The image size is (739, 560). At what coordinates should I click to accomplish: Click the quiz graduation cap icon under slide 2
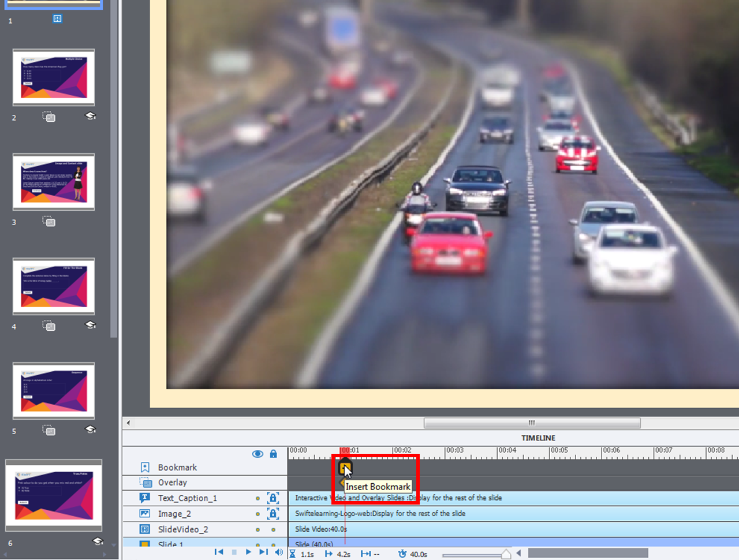click(x=91, y=116)
